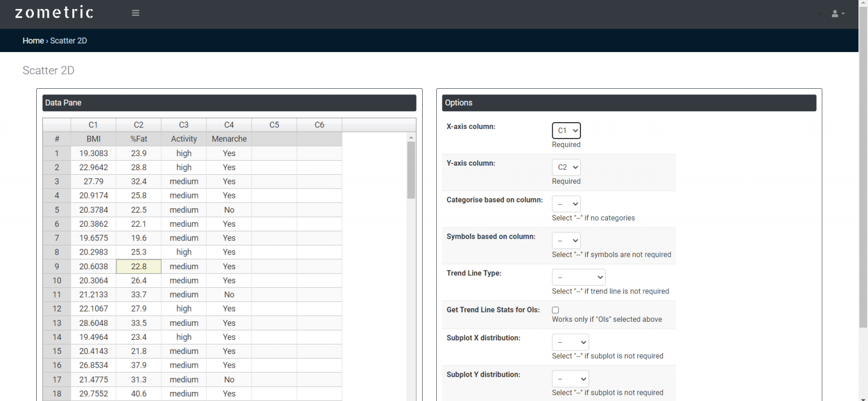Click the zometric logo

click(54, 13)
